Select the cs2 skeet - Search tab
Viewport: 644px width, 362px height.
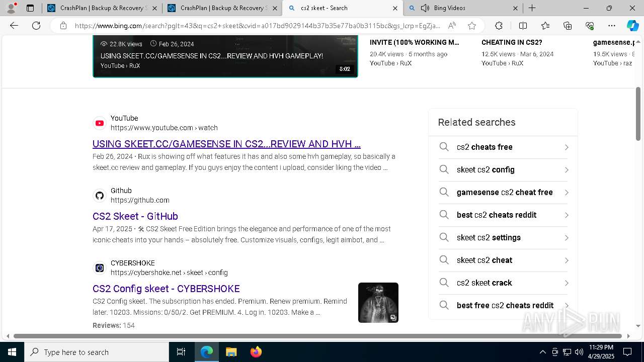(342, 8)
